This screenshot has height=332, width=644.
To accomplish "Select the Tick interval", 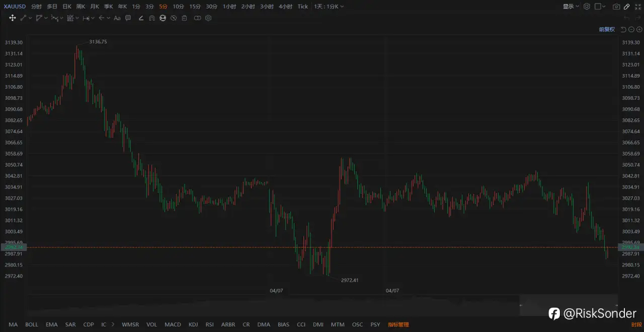I will point(302,7).
